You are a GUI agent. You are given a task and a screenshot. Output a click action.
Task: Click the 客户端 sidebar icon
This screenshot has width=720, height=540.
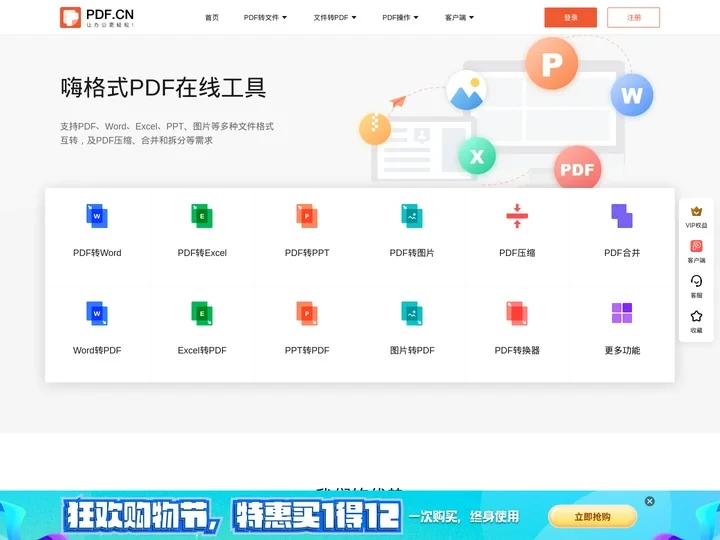point(696,246)
